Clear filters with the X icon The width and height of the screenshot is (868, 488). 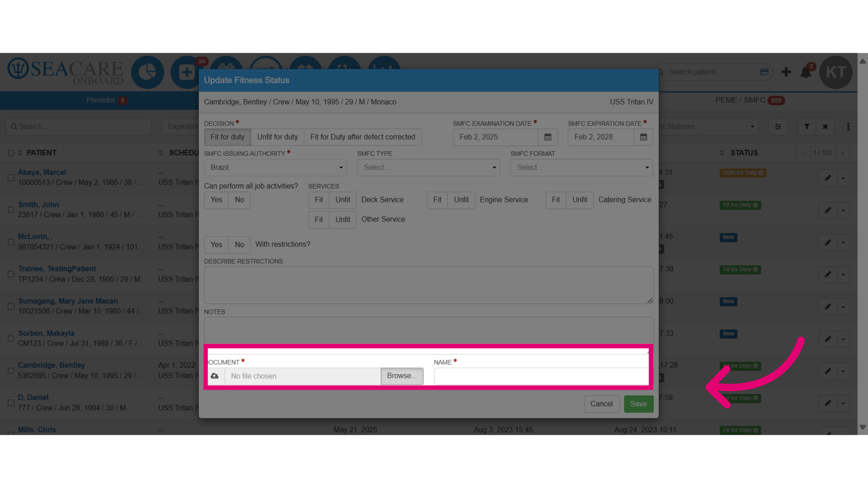click(825, 127)
